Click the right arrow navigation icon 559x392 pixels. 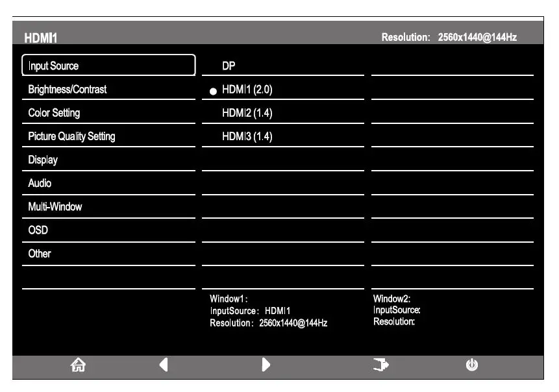266,365
